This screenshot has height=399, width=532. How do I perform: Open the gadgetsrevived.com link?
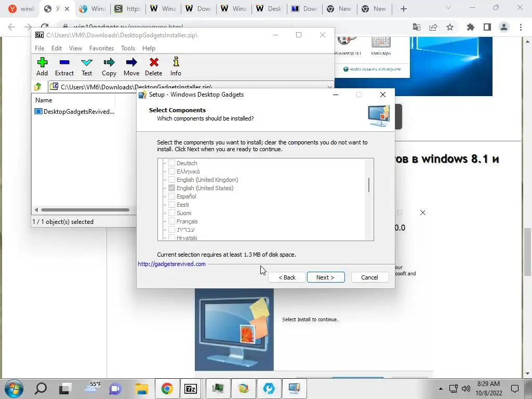pos(171,264)
